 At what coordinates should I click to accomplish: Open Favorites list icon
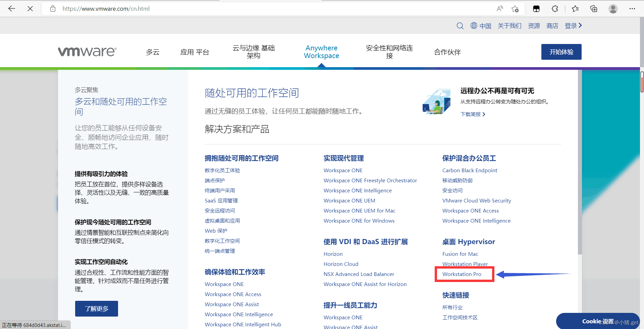point(575,9)
